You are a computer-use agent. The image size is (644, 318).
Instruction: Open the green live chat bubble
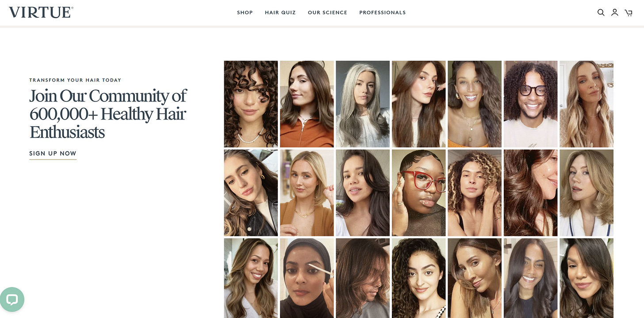pos(12,300)
